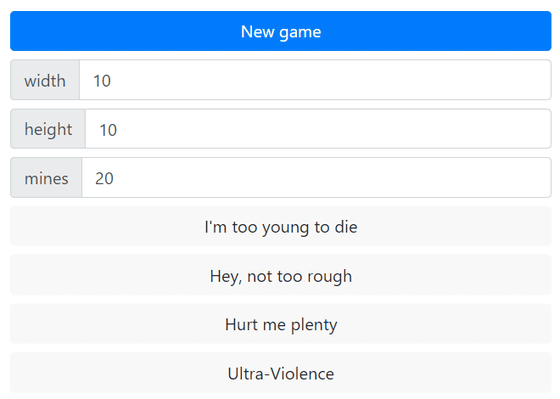Viewport: 560px width, 399px height.
Task: Choose the "Hey, not too rough" difficulty
Action: (281, 275)
